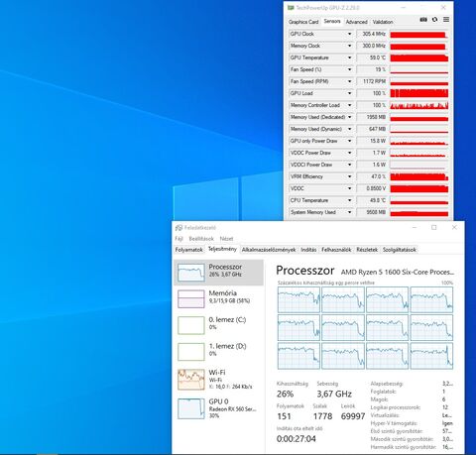Click the 3,67 GHz speed value
The width and height of the screenshot is (476, 455).
click(x=334, y=394)
